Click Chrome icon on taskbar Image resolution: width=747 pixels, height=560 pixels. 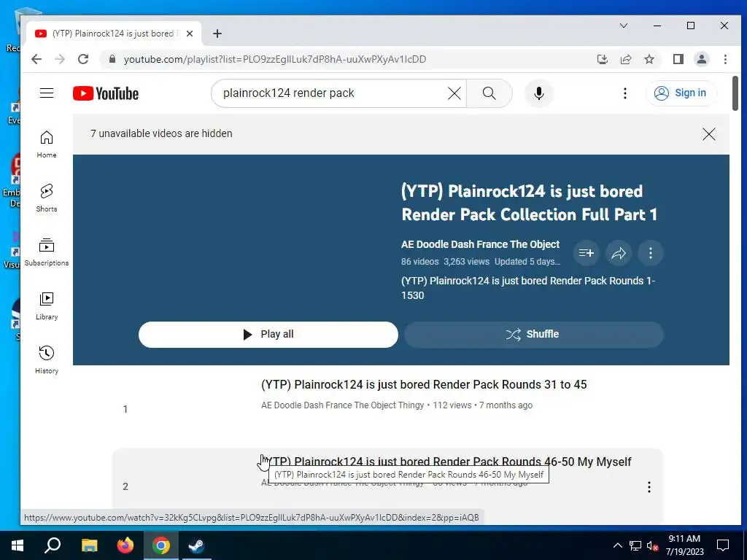click(x=161, y=545)
